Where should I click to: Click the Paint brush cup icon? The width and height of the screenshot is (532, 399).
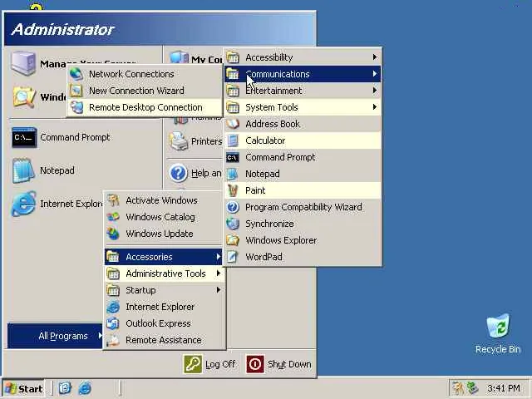pyautogui.click(x=233, y=190)
